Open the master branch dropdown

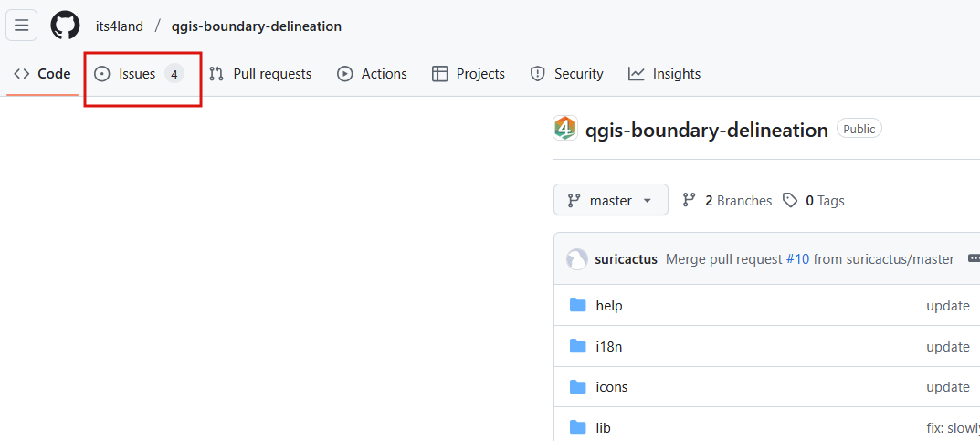pyautogui.click(x=611, y=200)
